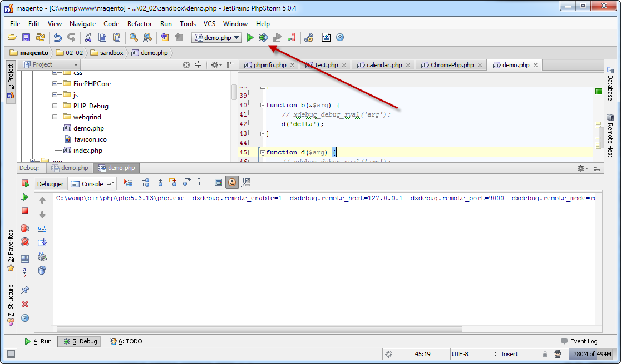621x364 pixels.
Task: Switch to the phpinfo.php editor tab
Action: [269, 65]
